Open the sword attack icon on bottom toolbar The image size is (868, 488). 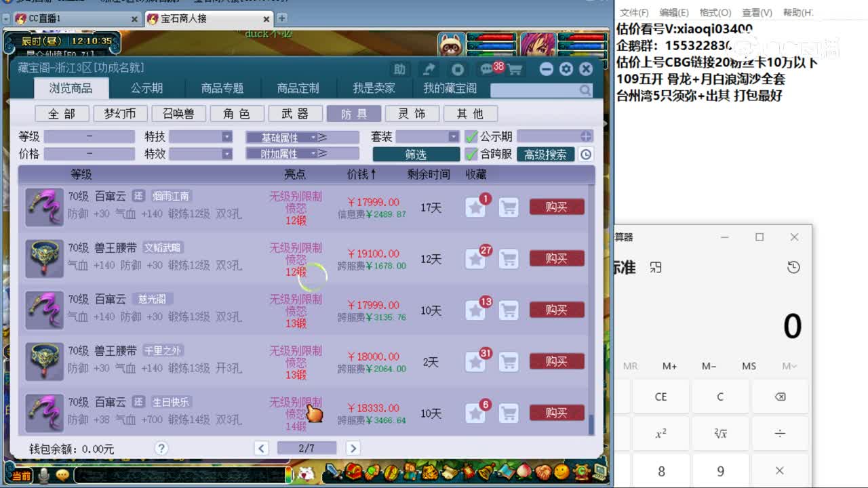click(331, 472)
